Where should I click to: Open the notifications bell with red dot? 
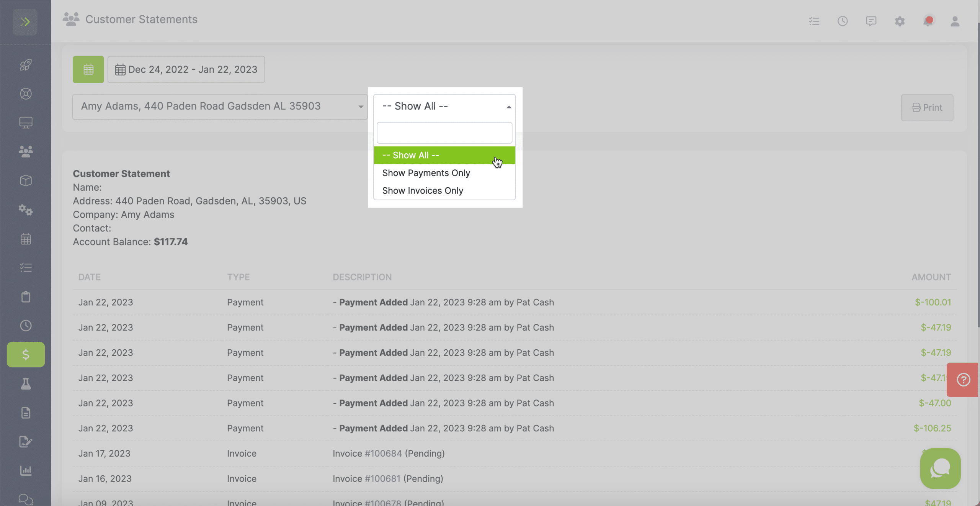pos(928,21)
